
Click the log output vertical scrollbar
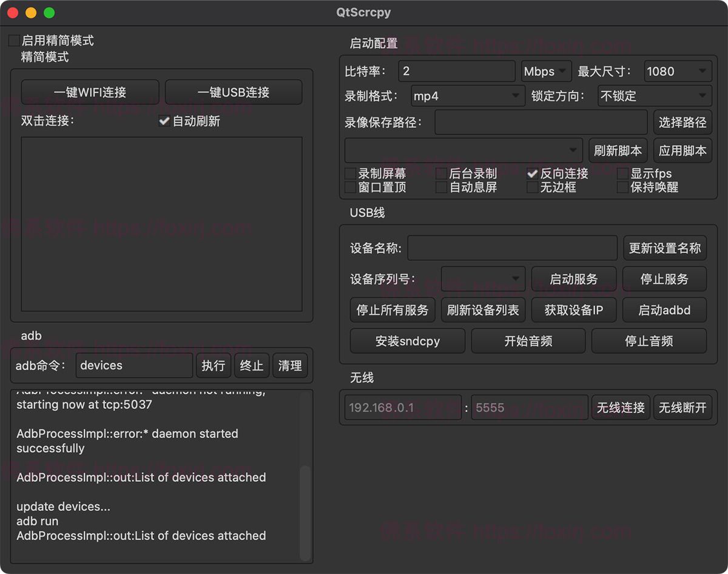click(x=305, y=513)
